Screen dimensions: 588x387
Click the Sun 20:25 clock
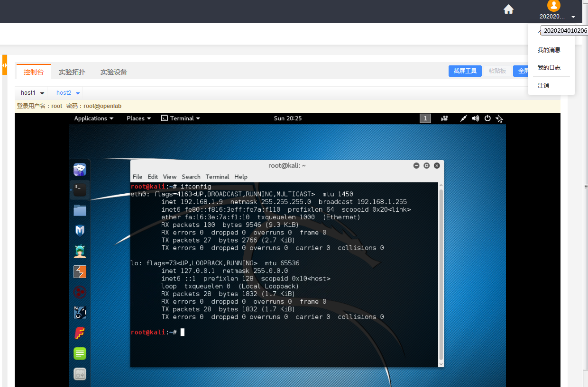[x=288, y=118]
